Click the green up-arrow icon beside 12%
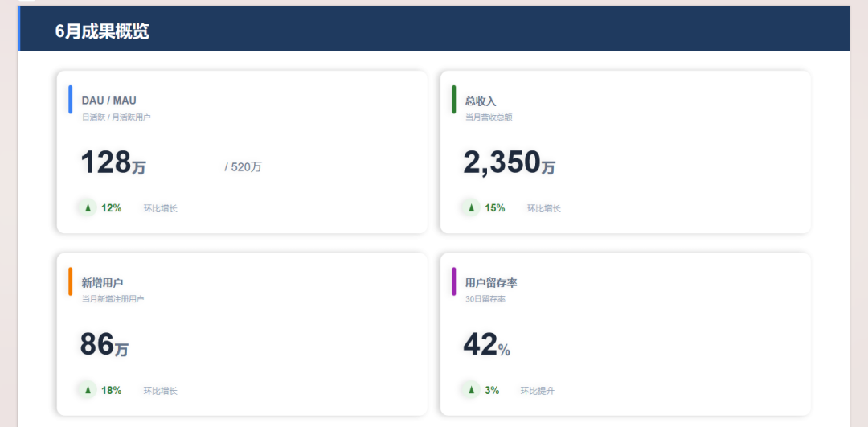The height and width of the screenshot is (427, 868). pos(88,208)
